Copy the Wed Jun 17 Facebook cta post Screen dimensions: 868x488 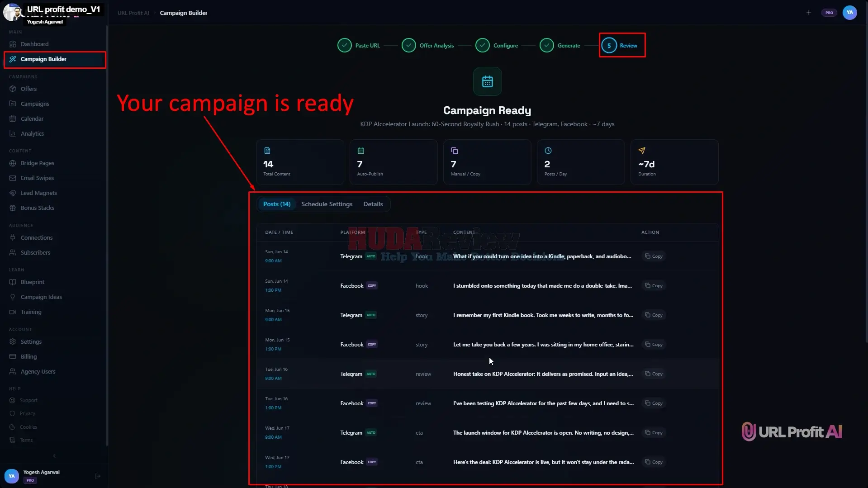point(653,462)
